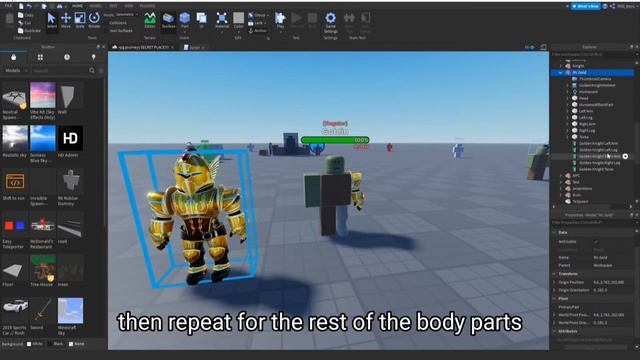Click the Game Settings gear

coord(330,23)
